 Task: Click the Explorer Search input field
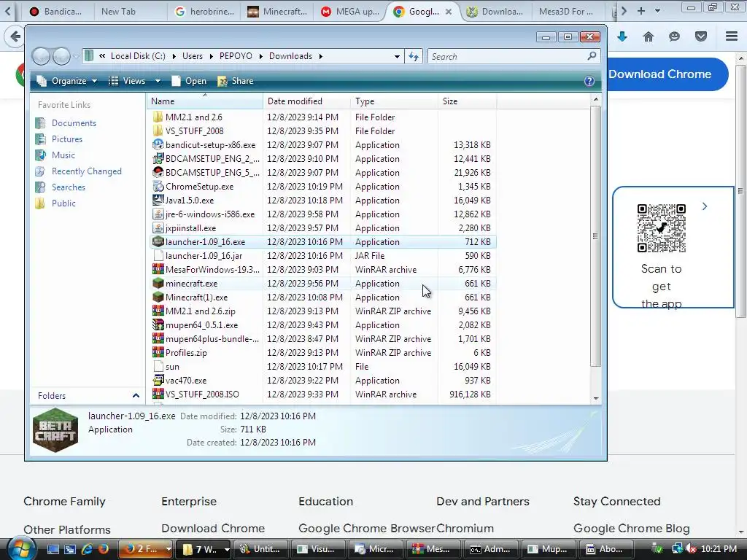[x=508, y=56]
